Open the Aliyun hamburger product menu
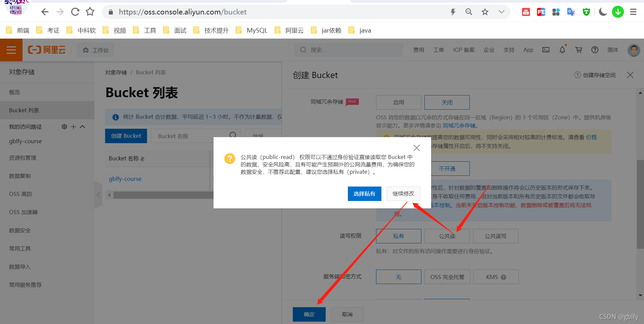 (x=11, y=50)
